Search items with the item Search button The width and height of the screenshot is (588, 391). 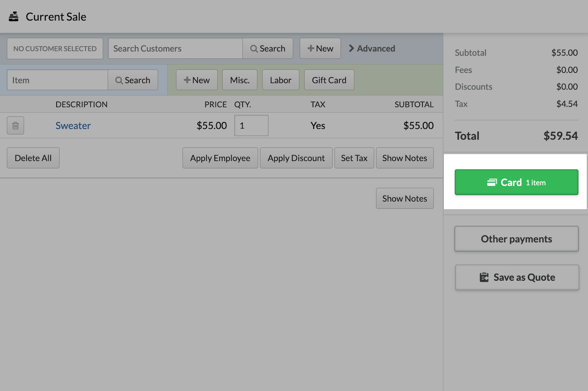(x=133, y=80)
